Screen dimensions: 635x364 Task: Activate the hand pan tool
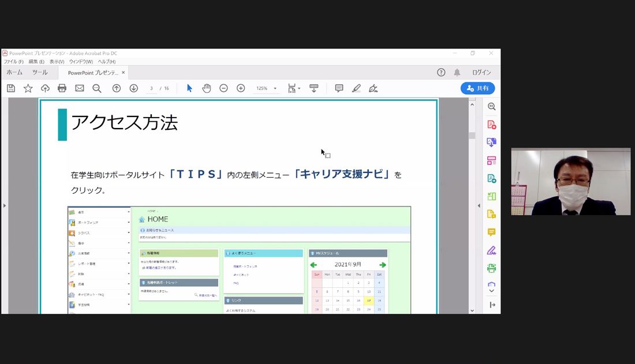pos(207,88)
